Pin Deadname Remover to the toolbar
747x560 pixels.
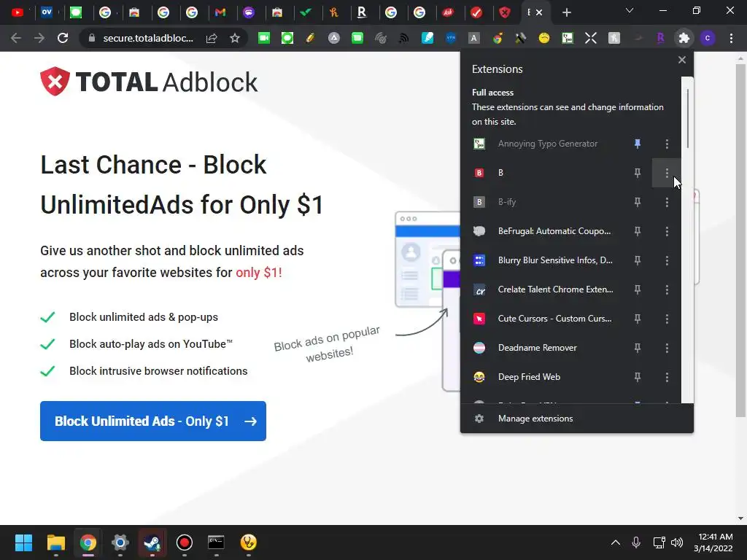(638, 348)
